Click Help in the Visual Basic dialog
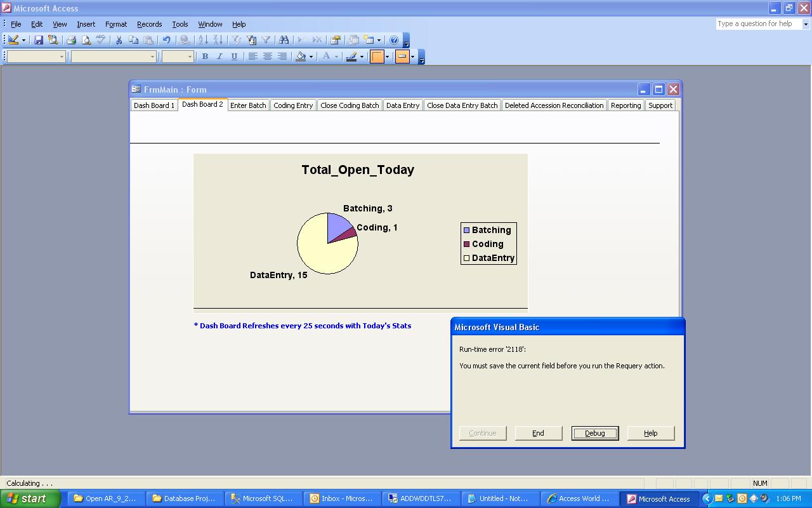This screenshot has width=812, height=508. click(651, 433)
